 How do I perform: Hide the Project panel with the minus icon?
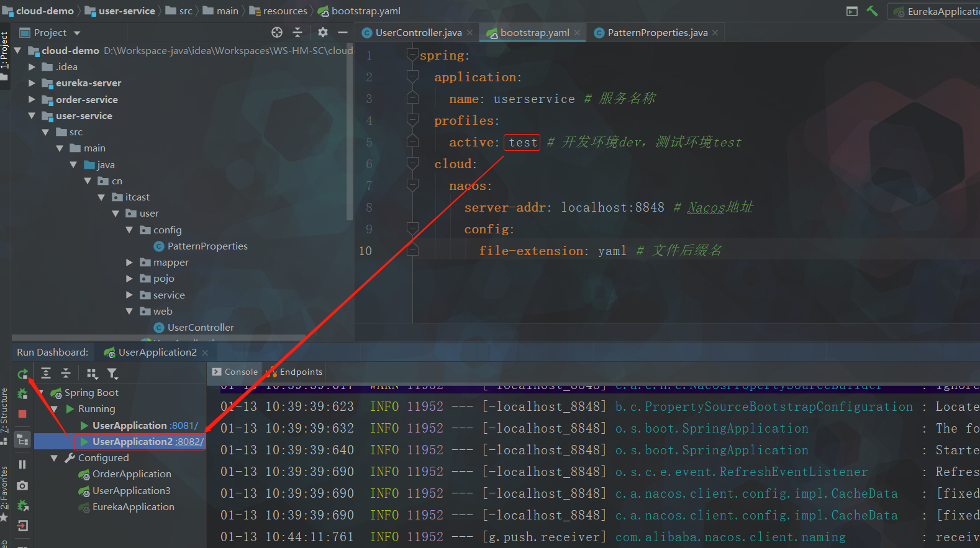342,32
